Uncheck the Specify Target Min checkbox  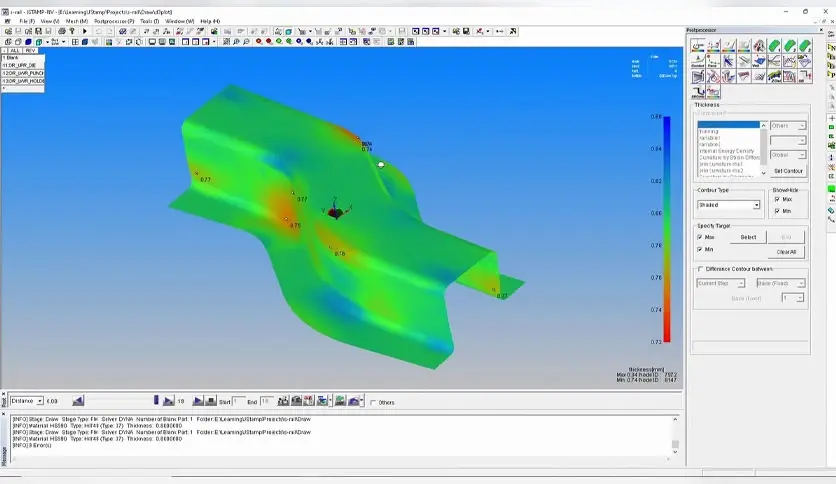click(x=700, y=249)
